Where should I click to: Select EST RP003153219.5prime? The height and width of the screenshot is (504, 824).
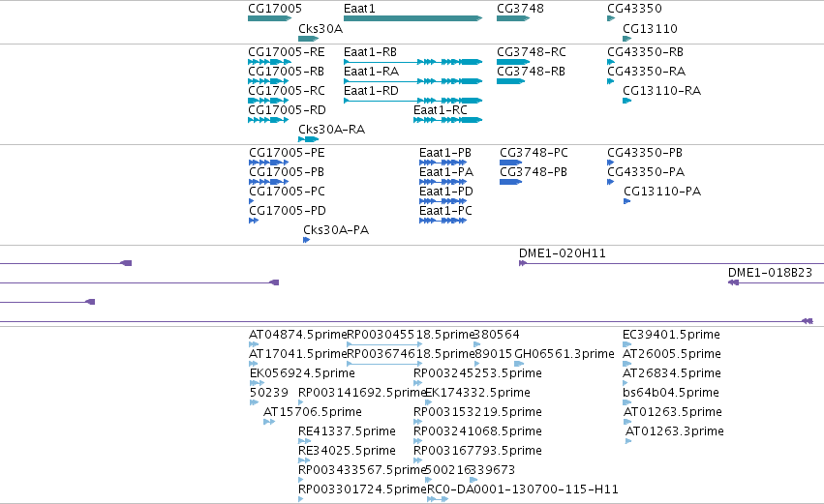click(417, 422)
